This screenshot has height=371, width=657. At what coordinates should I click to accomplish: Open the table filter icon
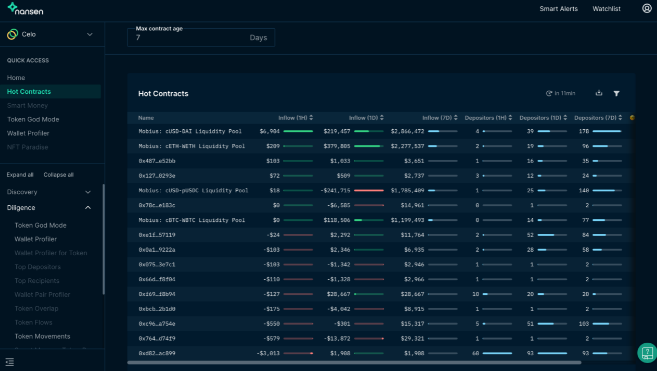click(616, 93)
